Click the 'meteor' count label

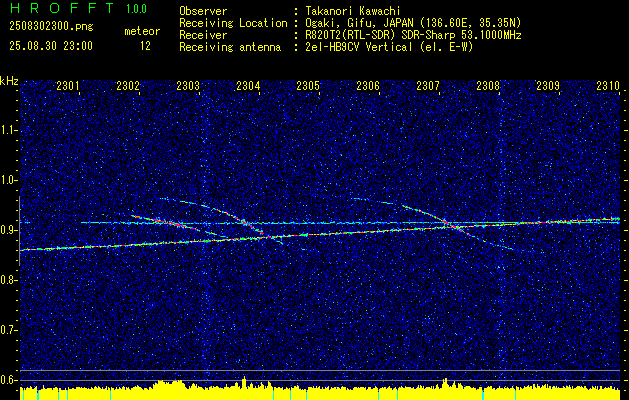pos(142,31)
